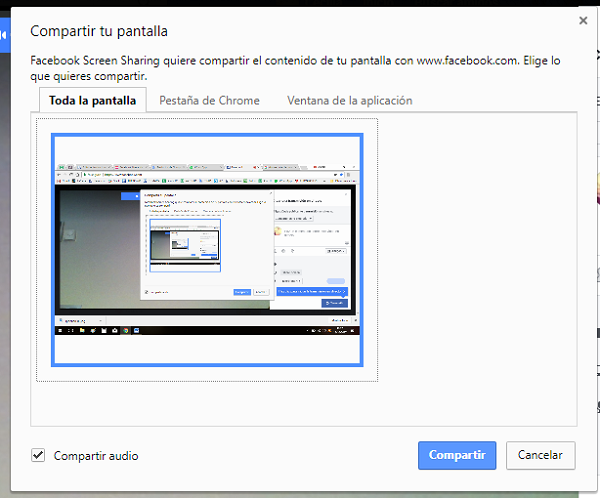
Task: Click the Compartir tu pantalla title
Action: point(98,32)
